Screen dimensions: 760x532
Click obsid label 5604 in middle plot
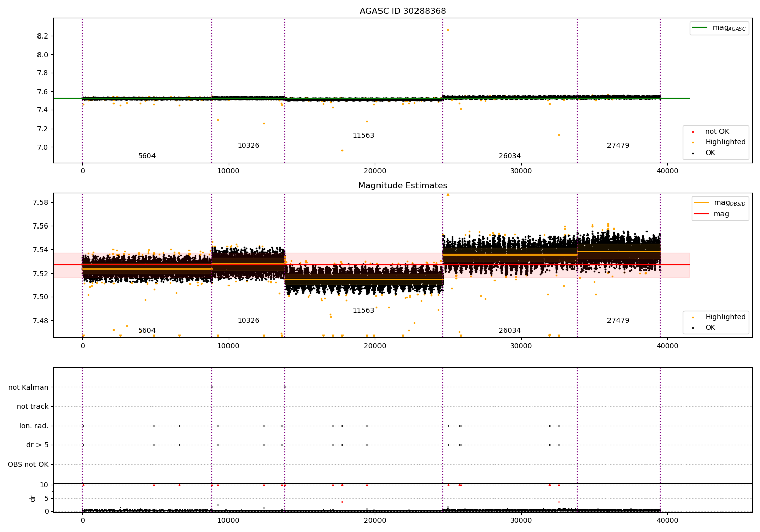(x=147, y=331)
